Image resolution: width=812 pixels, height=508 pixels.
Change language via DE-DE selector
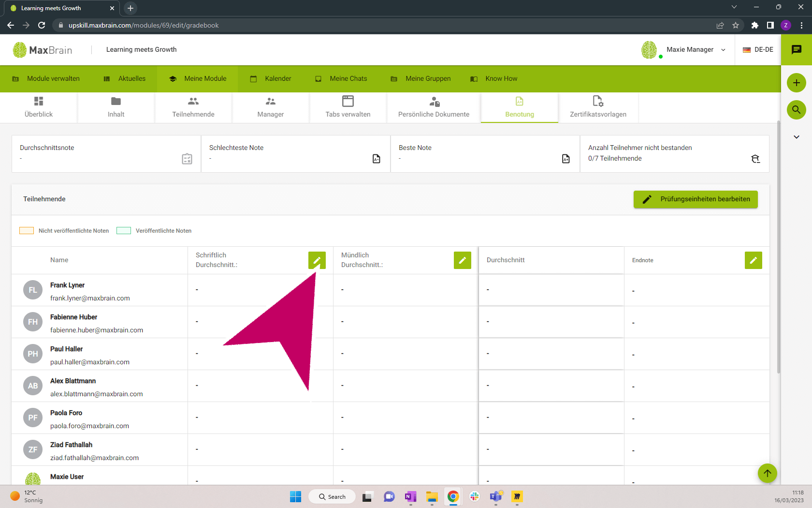pos(758,50)
